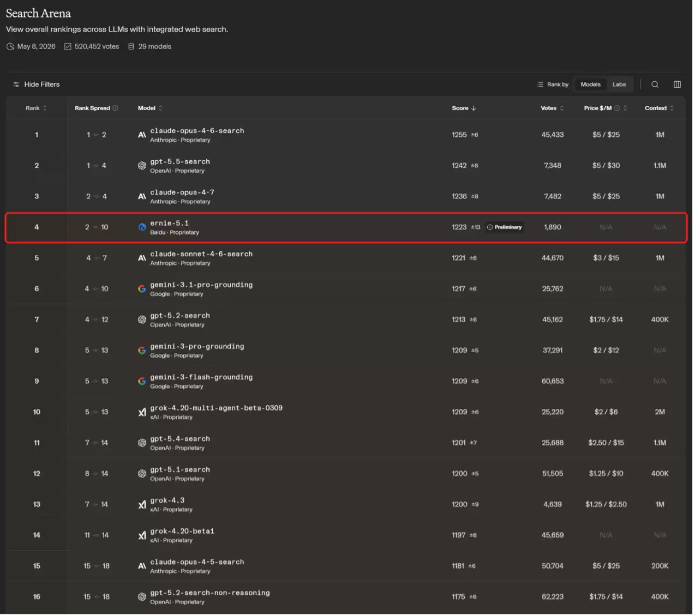This screenshot has height=616, width=695.
Task: Click the 29 models summary text
Action: point(155,47)
